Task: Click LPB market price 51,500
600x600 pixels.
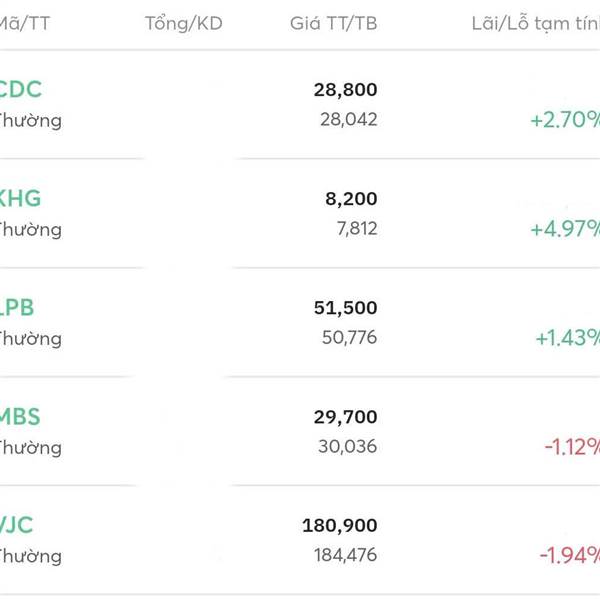Action: point(345,308)
